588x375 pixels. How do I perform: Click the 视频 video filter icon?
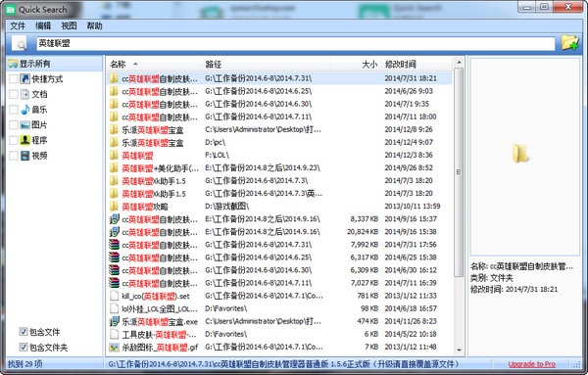coord(25,156)
